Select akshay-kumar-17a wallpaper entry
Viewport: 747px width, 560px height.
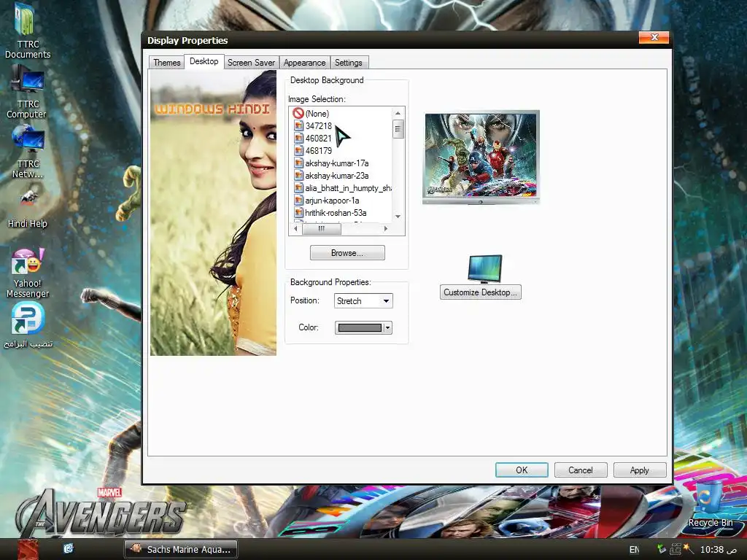coord(332,163)
